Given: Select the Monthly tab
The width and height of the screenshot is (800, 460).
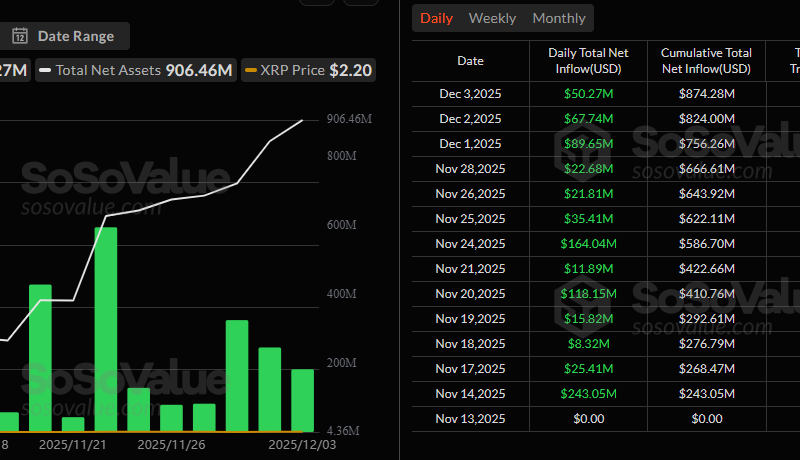Looking at the screenshot, I should tap(559, 18).
